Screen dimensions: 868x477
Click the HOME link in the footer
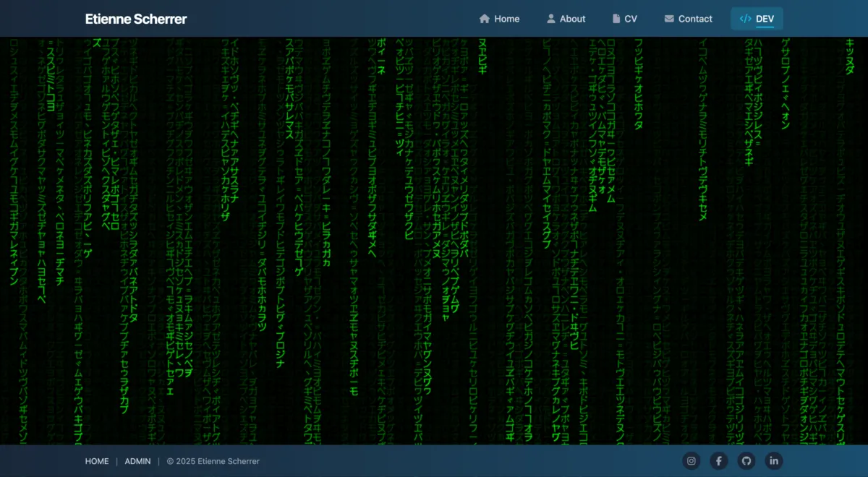pyautogui.click(x=97, y=461)
